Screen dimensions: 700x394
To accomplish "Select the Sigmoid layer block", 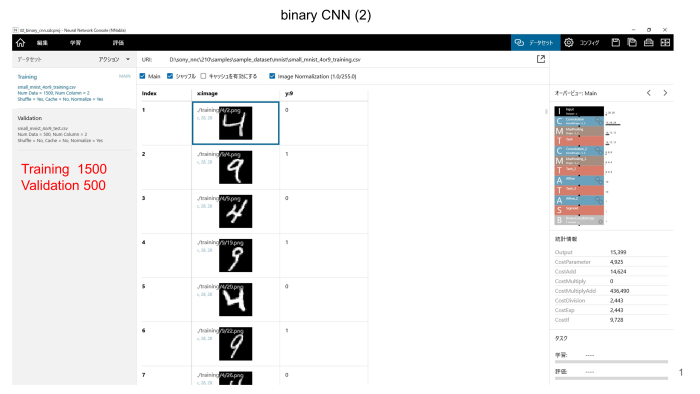I will [x=579, y=210].
